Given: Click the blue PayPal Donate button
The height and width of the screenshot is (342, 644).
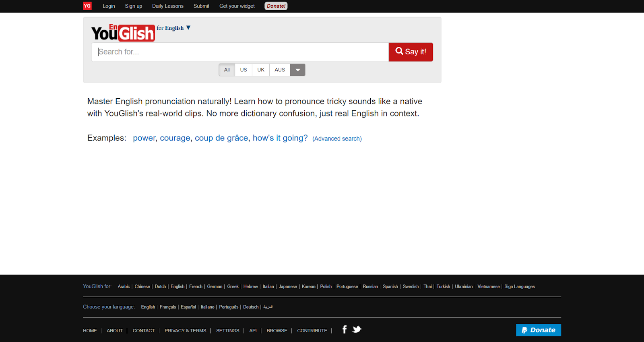Looking at the screenshot, I should pos(539,330).
